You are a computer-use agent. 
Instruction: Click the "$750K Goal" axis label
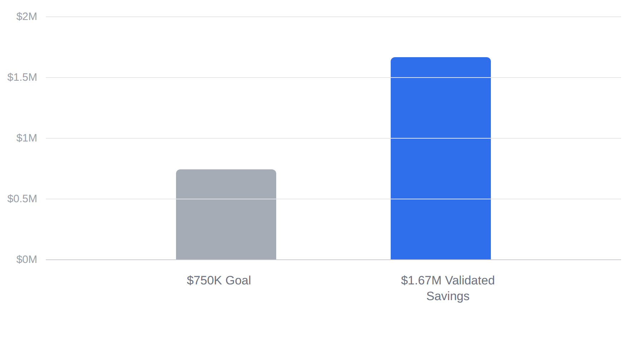click(219, 280)
